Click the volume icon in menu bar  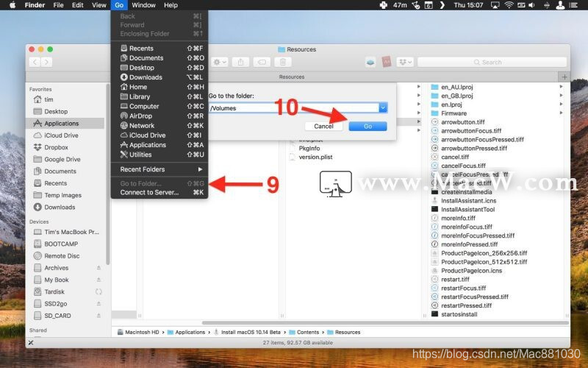click(531, 5)
